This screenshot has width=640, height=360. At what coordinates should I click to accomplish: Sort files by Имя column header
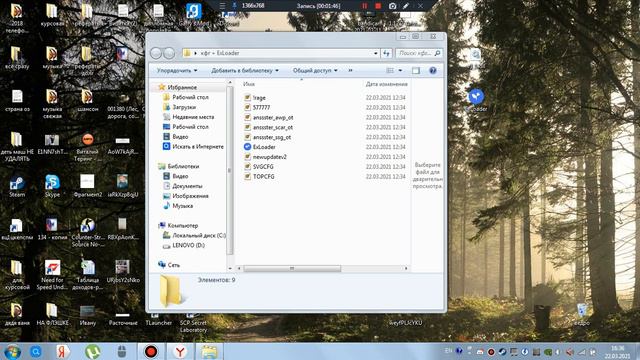[x=249, y=84]
